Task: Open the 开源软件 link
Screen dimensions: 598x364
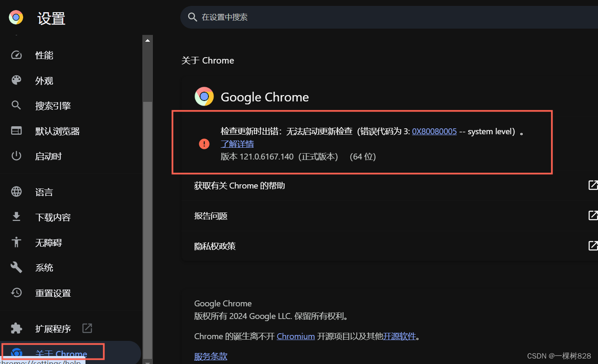Action: [399, 336]
